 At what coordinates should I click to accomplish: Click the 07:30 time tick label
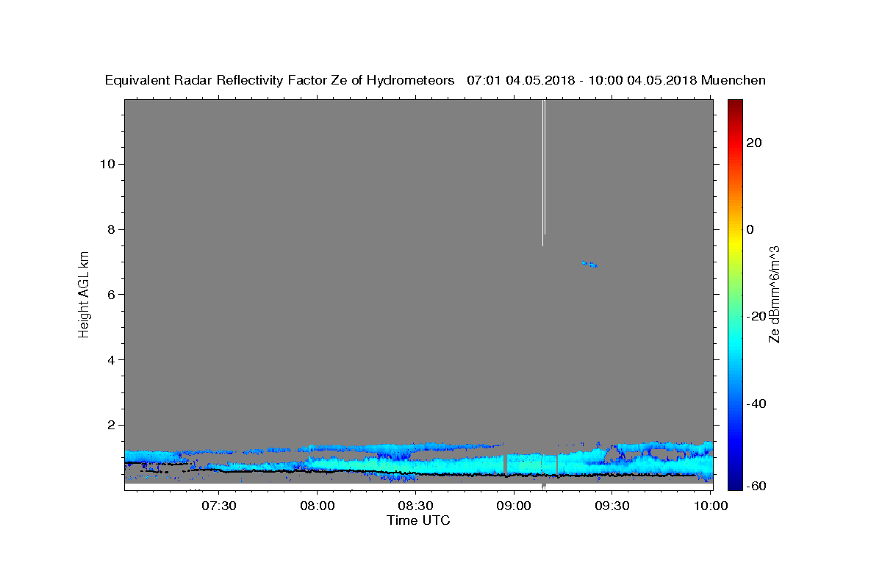(219, 506)
